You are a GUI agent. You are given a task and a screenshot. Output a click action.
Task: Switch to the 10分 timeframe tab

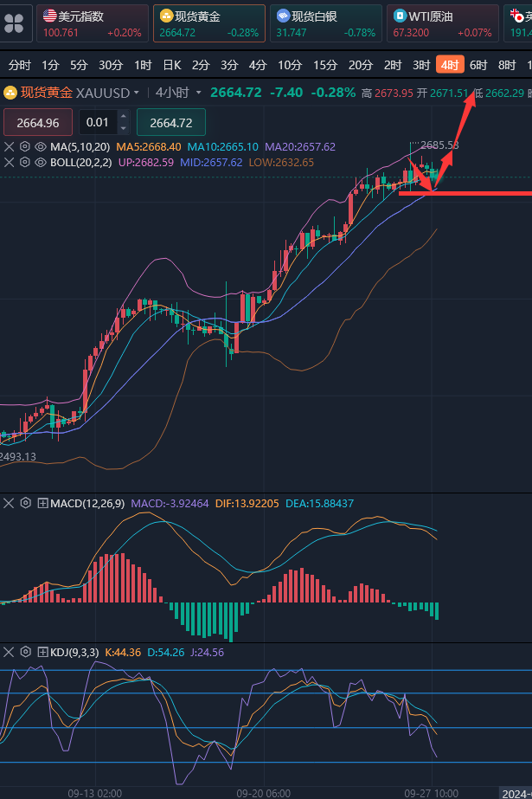click(x=290, y=65)
